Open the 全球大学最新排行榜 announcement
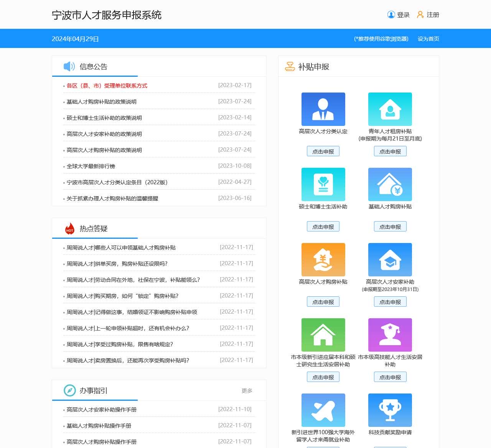 pyautogui.click(x=91, y=166)
